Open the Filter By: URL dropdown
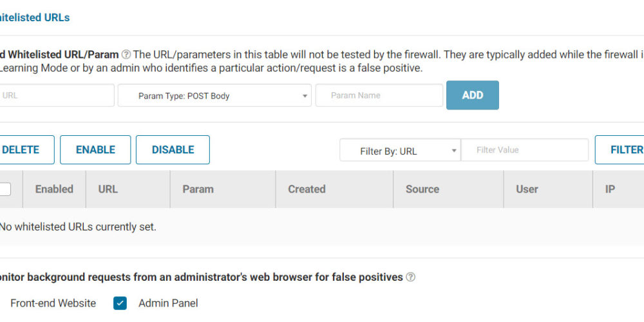 (x=400, y=150)
